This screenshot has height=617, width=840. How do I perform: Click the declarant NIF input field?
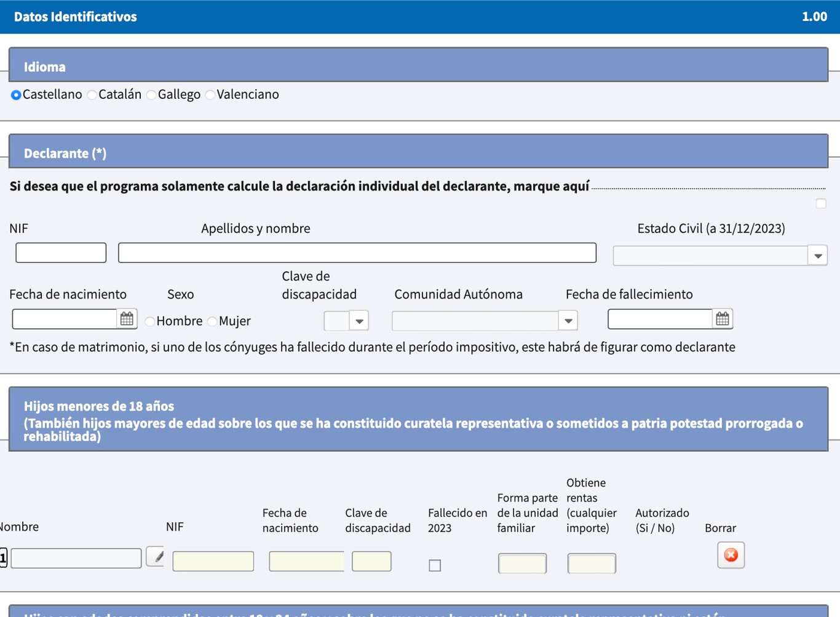click(x=61, y=253)
